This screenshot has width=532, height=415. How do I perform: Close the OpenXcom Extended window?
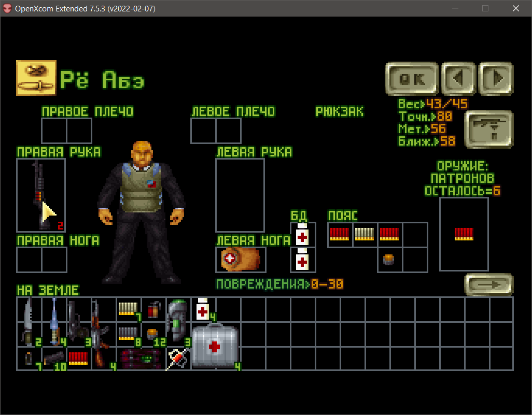516,8
